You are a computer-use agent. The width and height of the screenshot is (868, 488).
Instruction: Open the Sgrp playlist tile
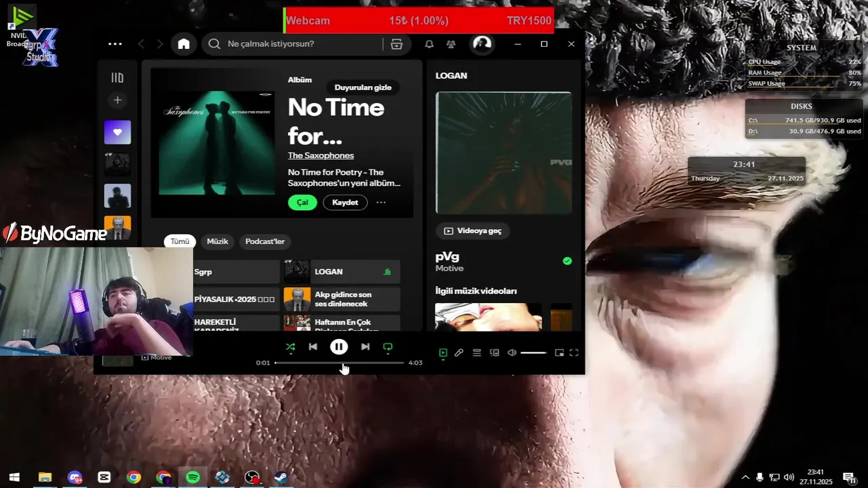[x=235, y=272]
